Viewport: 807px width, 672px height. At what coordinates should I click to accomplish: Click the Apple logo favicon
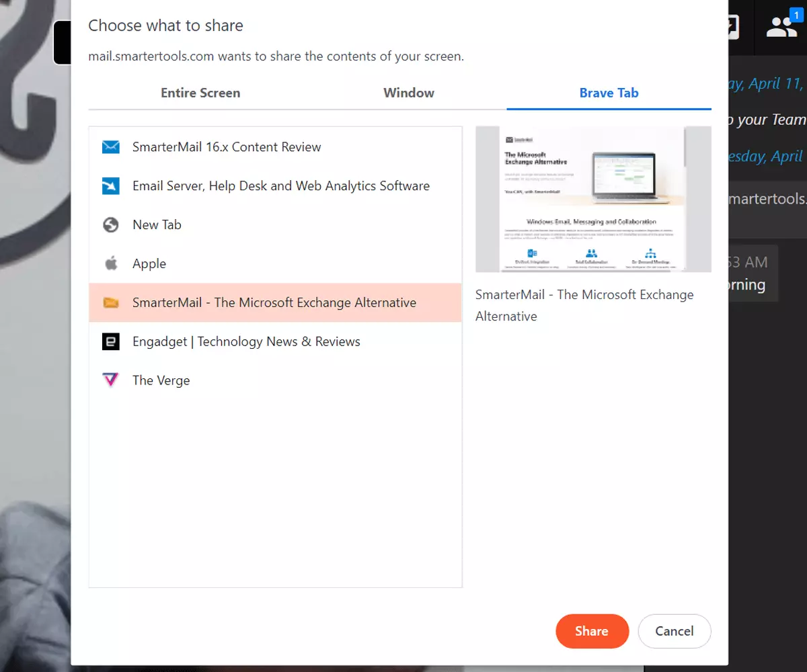point(111,263)
